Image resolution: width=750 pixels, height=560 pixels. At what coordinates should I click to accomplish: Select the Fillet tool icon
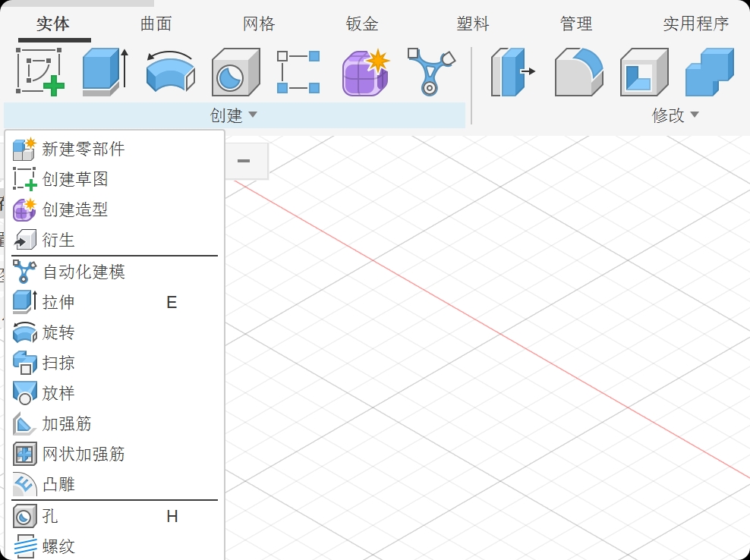coord(579,71)
